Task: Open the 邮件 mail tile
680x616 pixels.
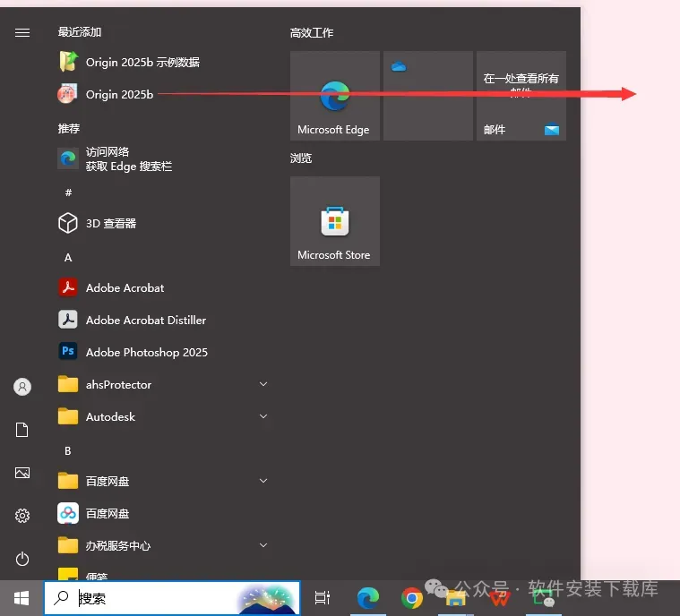Action: click(x=521, y=96)
